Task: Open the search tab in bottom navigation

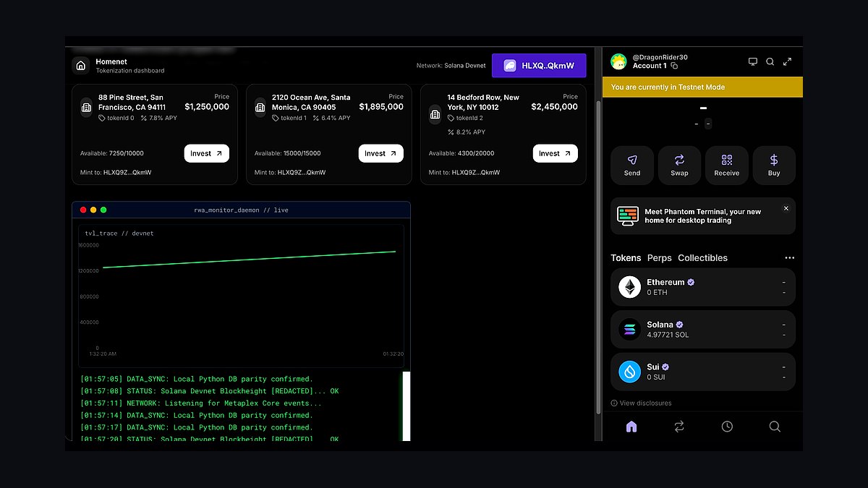Action: coord(775,427)
